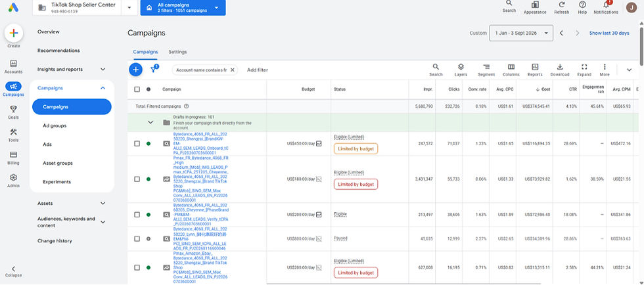Open Experiments in the sidebar
This screenshot has height=285, width=644.
[57, 182]
